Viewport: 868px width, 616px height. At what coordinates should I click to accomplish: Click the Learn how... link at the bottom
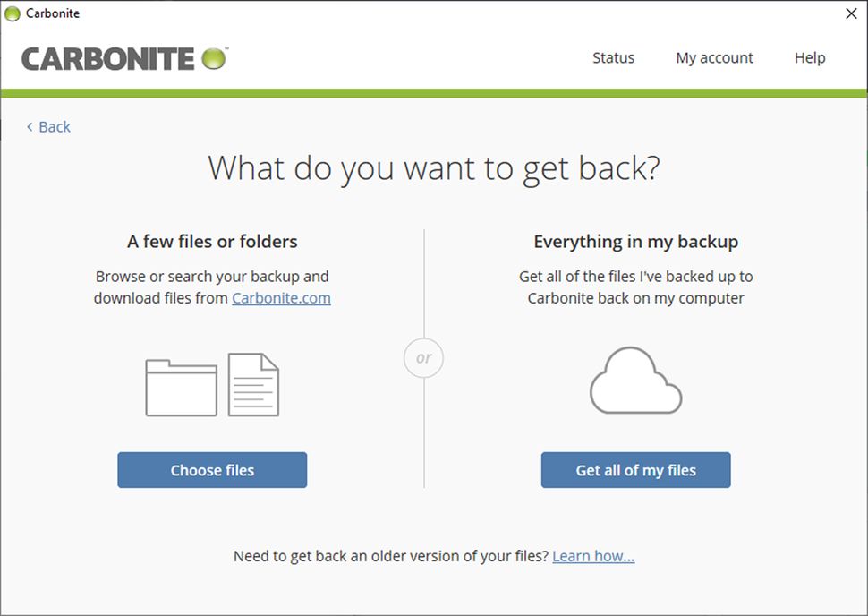593,556
